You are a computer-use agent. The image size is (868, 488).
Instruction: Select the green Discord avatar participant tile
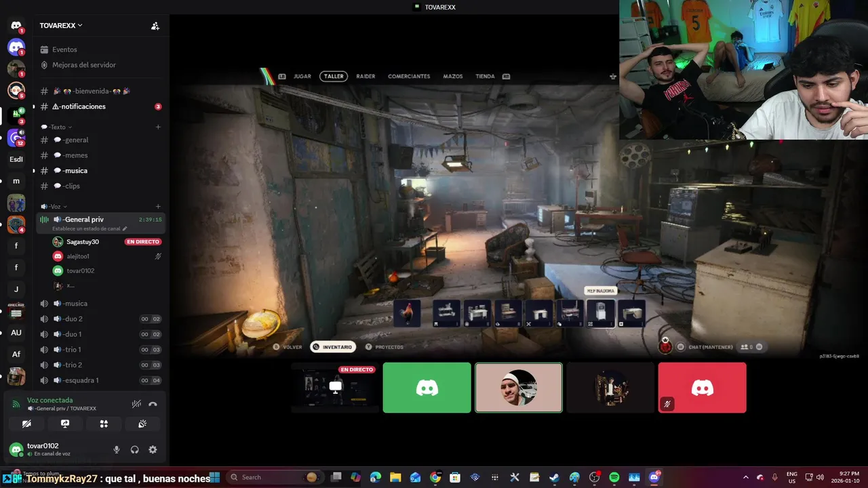pos(427,388)
